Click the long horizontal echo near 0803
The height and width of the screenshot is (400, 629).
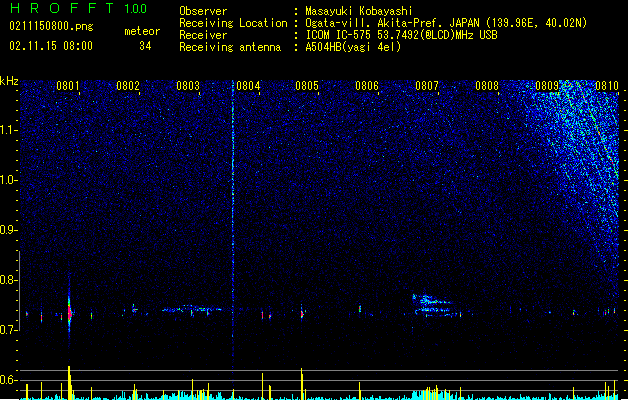(193, 309)
